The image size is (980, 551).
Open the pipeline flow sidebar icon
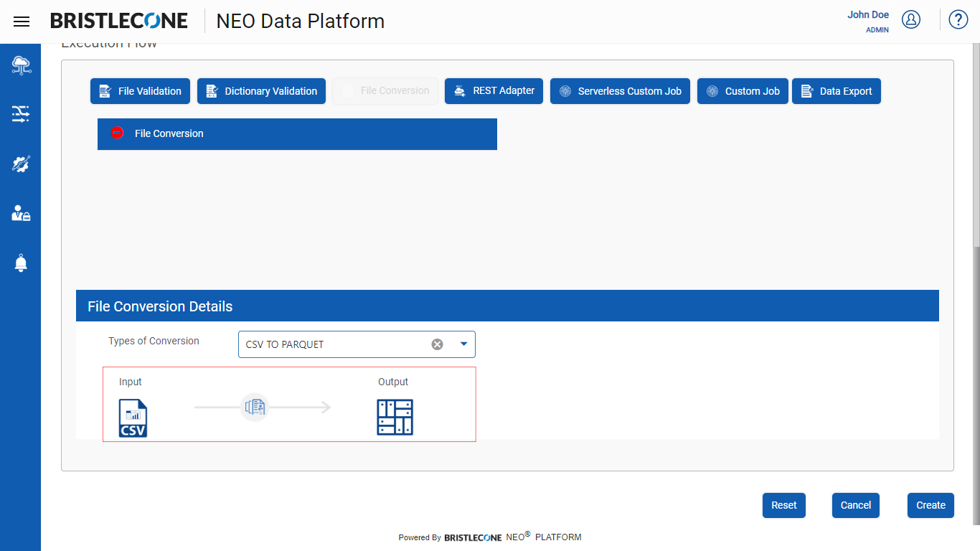21,114
